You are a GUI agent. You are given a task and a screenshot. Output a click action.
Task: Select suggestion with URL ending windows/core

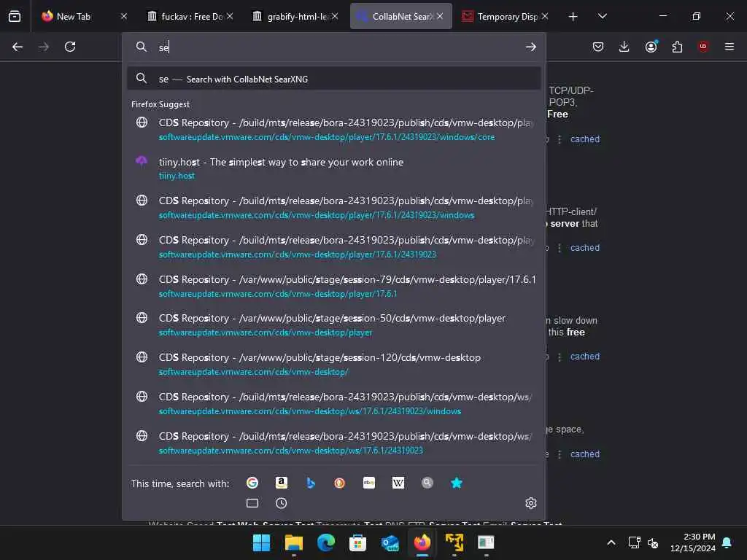(333, 129)
